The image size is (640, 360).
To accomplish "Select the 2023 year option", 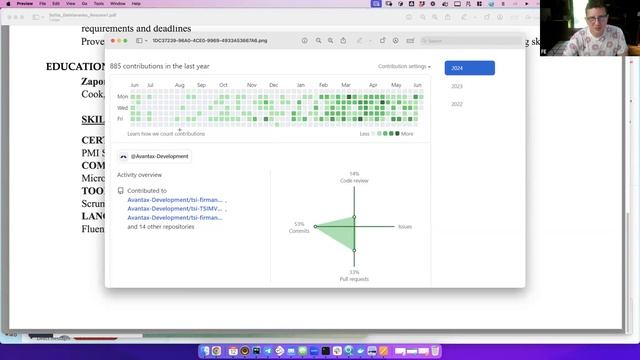I will 457,86.
